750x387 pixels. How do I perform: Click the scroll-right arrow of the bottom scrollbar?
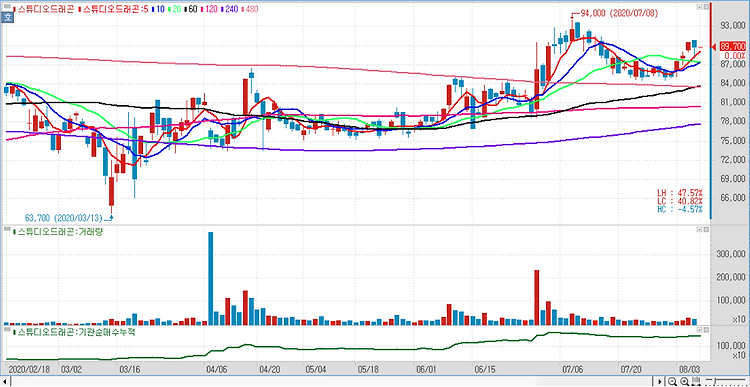660,381
